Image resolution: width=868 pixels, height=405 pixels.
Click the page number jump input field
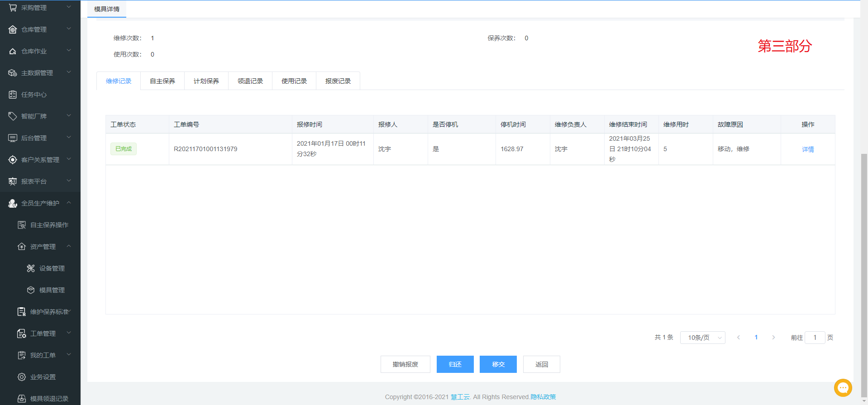pyautogui.click(x=815, y=338)
